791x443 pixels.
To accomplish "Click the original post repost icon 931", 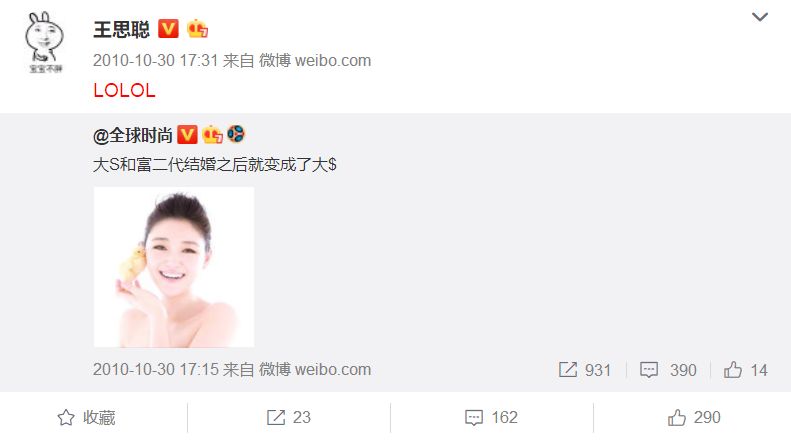I will [x=585, y=370].
